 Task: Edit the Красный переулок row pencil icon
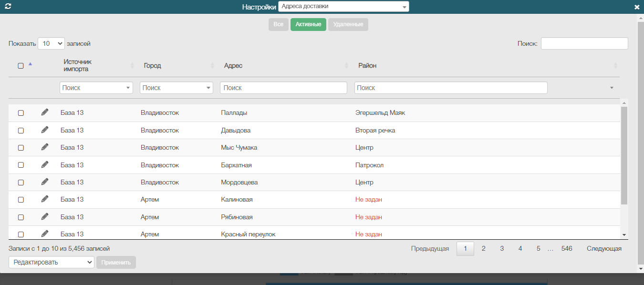(x=45, y=234)
